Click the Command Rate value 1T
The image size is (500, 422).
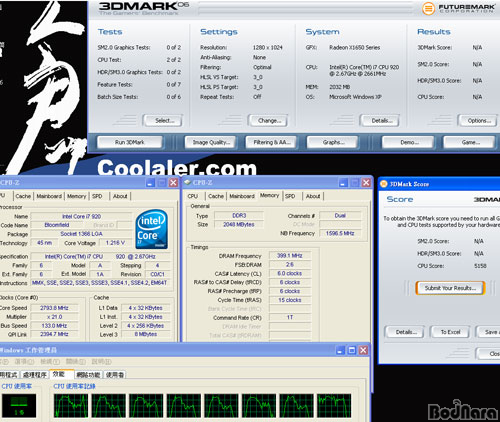(x=290, y=317)
